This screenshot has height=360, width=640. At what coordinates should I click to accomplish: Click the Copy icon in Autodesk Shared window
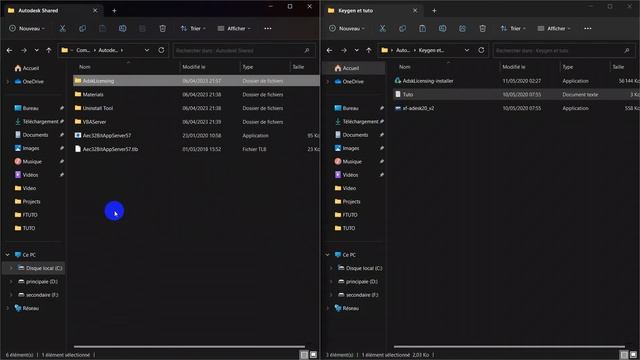(x=82, y=28)
